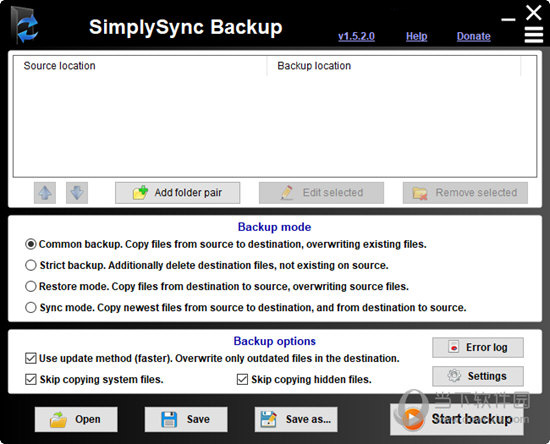Open the Donate link
This screenshot has width=550, height=444.
tap(474, 36)
